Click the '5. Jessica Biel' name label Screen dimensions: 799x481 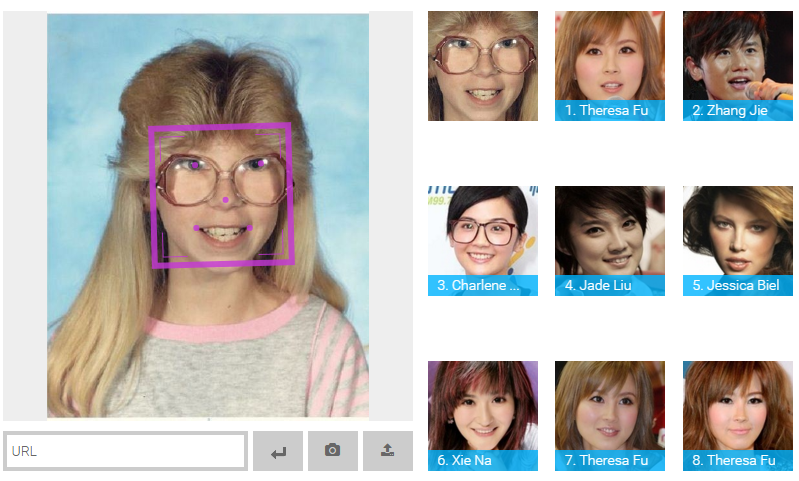(737, 285)
